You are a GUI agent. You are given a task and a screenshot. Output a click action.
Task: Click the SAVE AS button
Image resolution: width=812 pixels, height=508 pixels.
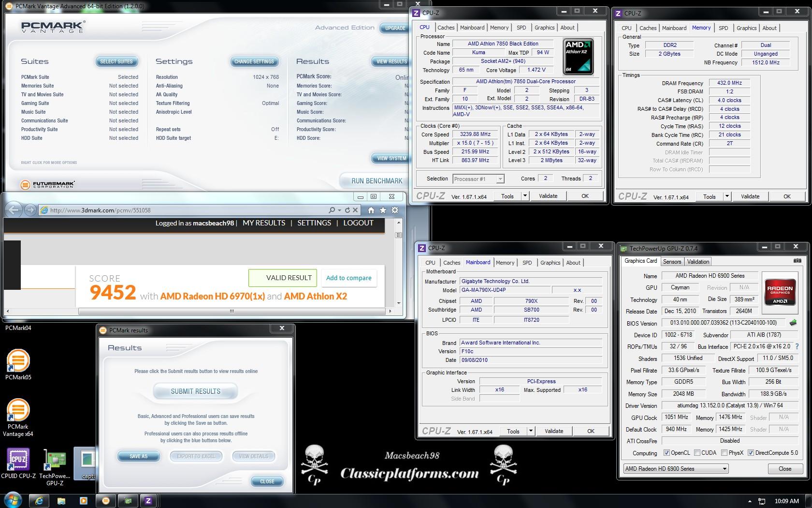(x=138, y=456)
